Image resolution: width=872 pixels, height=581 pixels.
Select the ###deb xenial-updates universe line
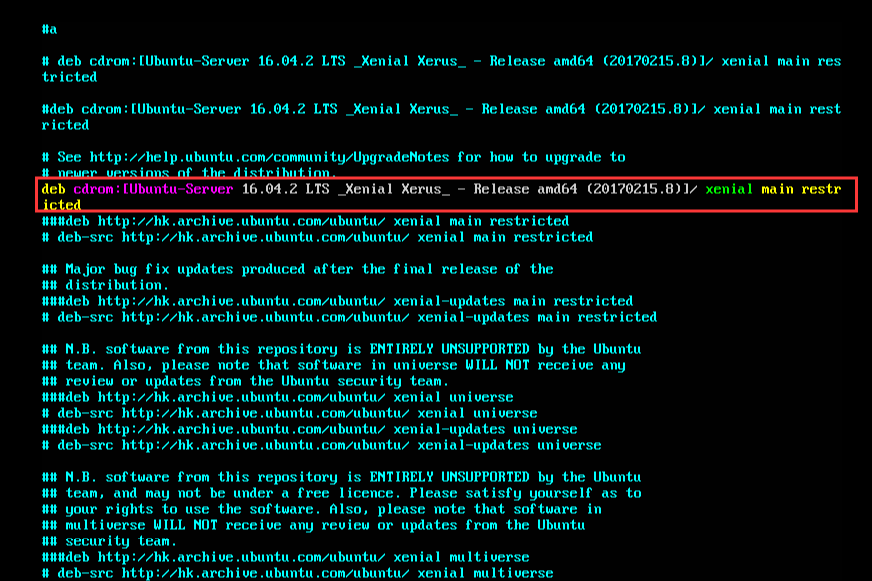click(290, 429)
